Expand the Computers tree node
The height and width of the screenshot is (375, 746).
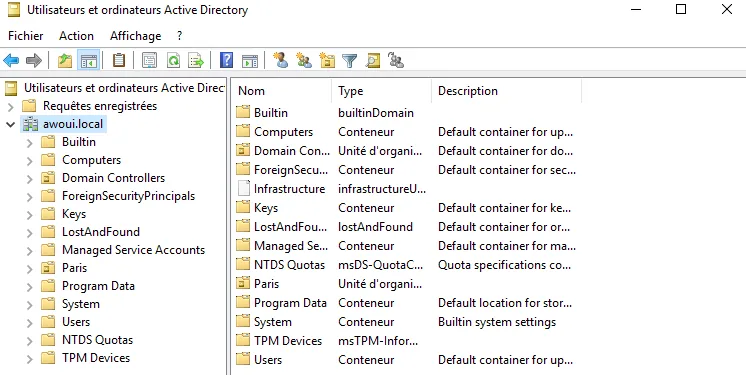tap(29, 160)
